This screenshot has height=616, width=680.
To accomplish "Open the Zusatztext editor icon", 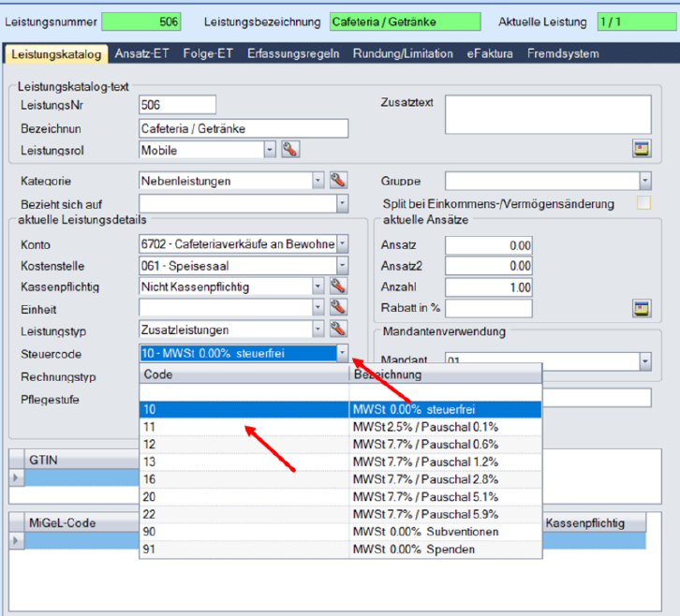I will tap(642, 148).
